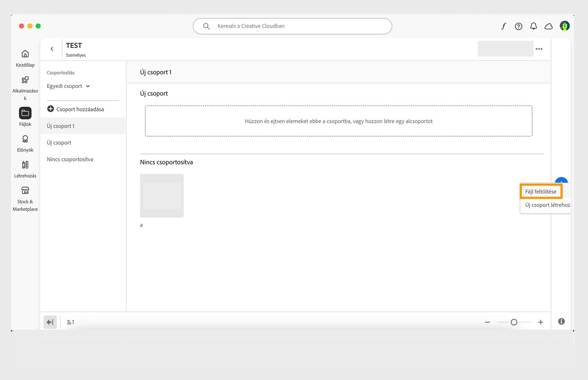Click the Nincs csoportosítva section heading

click(166, 162)
